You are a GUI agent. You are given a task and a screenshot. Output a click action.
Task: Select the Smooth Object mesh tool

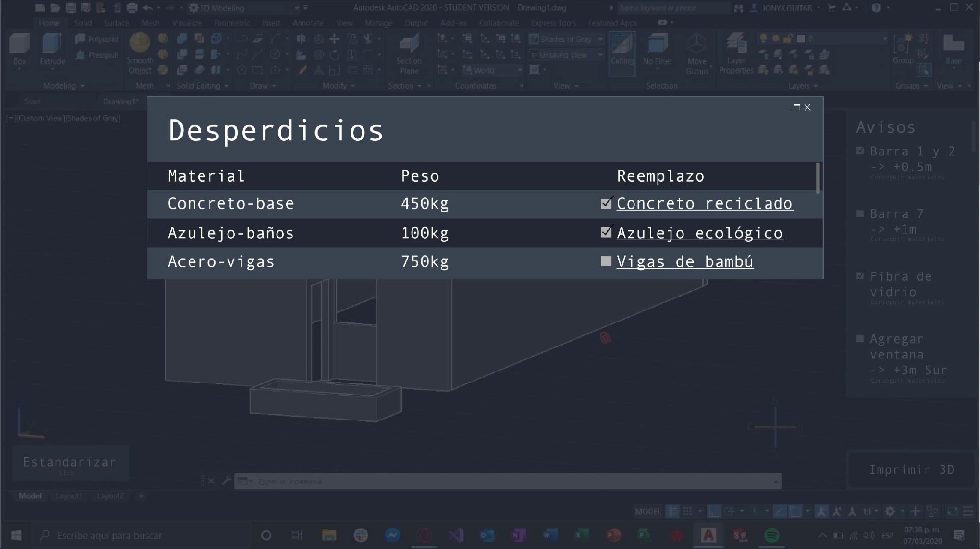coord(140,53)
